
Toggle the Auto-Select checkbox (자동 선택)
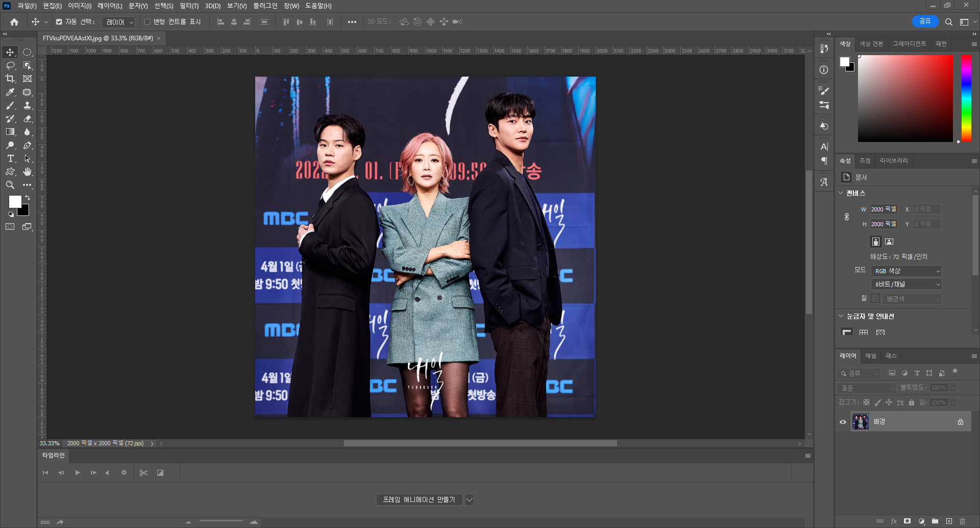(59, 22)
